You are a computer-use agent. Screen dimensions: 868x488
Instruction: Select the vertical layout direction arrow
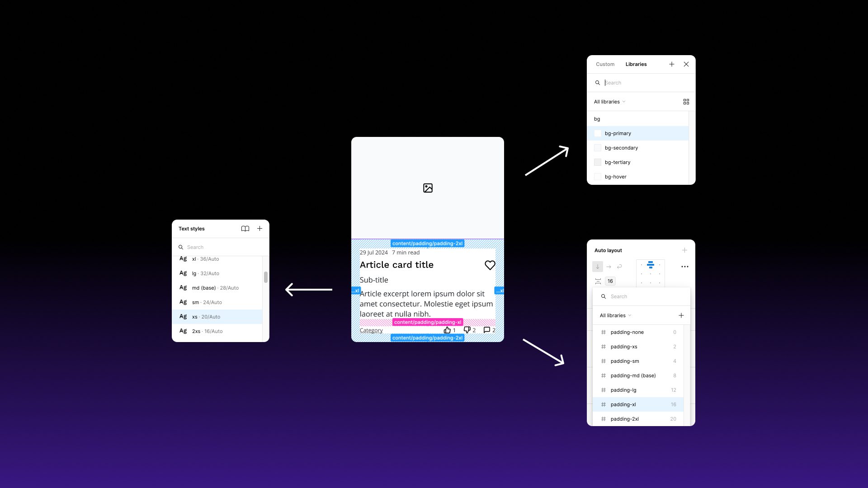tap(597, 267)
